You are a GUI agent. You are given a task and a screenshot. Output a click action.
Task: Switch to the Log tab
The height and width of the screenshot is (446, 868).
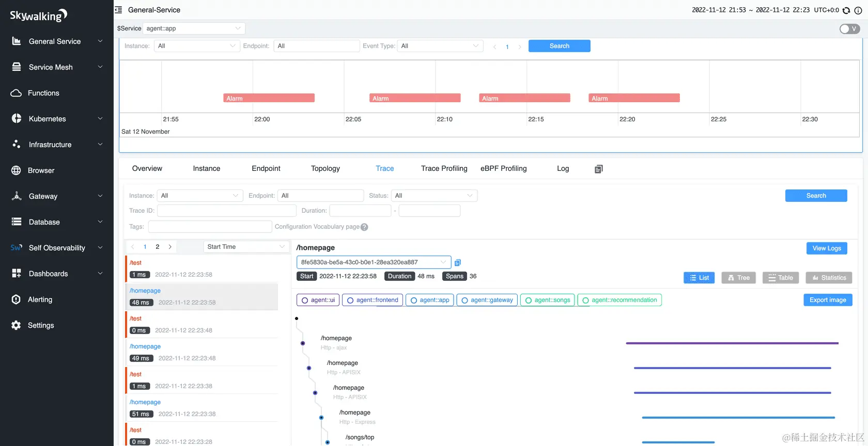(563, 169)
